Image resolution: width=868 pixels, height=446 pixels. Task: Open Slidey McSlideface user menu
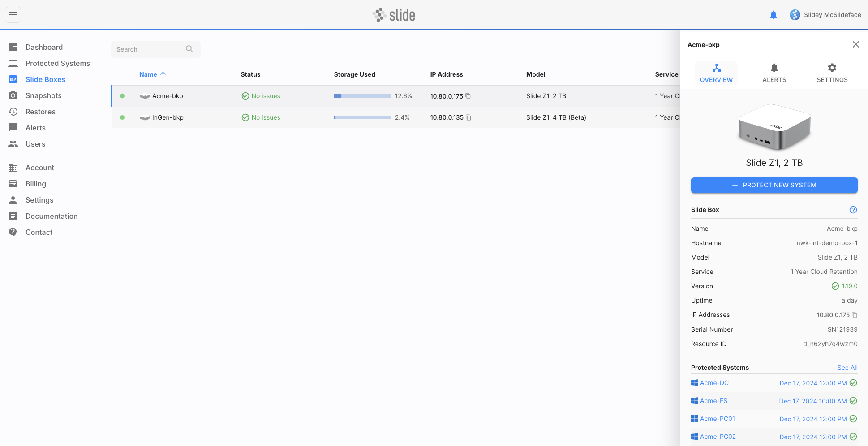[825, 15]
